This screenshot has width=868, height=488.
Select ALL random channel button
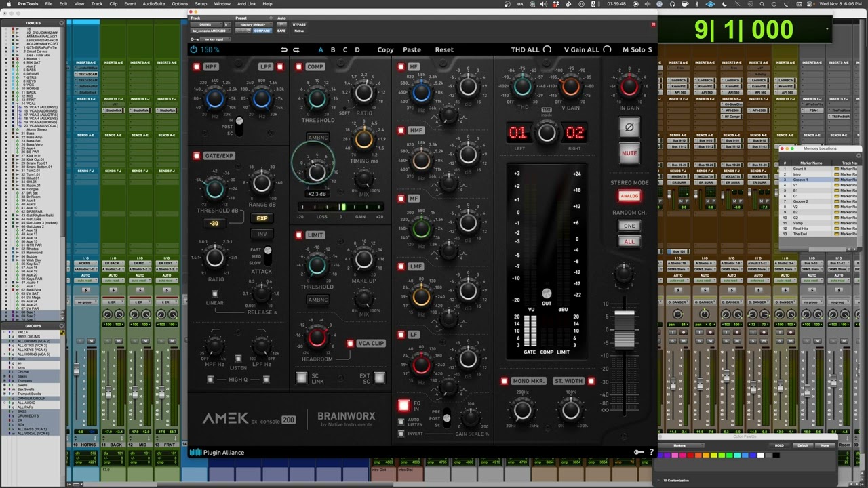click(629, 242)
